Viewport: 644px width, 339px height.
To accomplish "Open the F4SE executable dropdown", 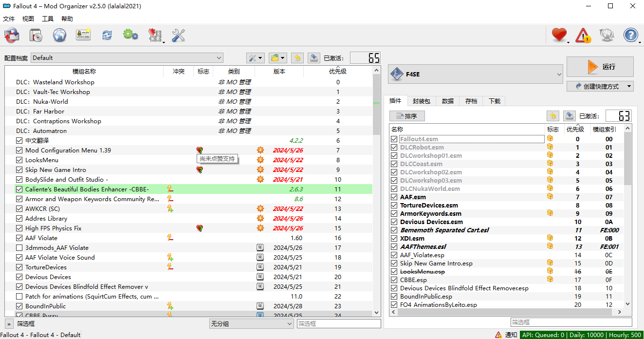I will [476, 75].
